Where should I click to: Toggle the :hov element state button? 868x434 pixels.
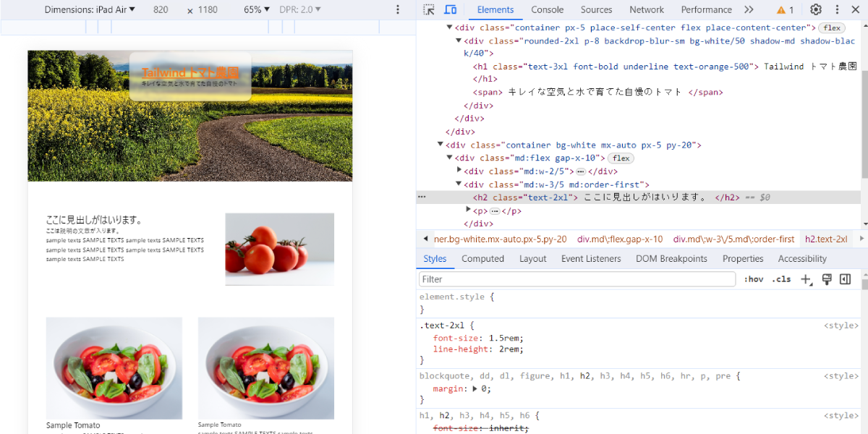pos(754,279)
